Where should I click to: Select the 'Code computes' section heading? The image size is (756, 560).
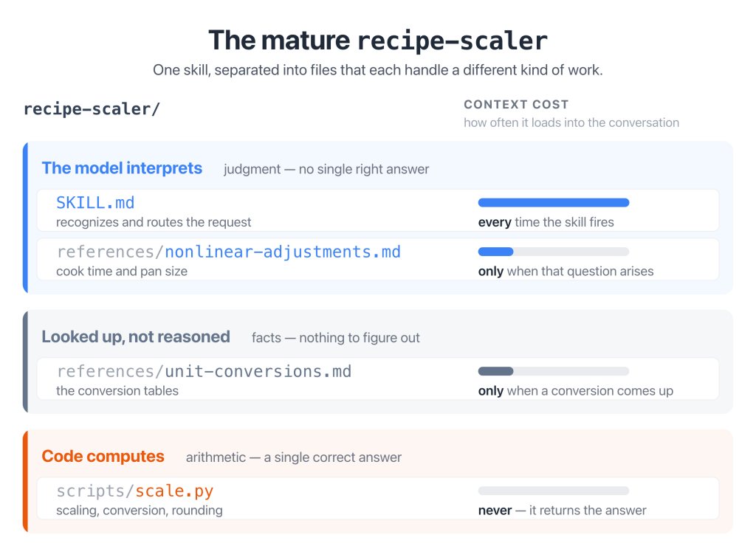click(103, 457)
